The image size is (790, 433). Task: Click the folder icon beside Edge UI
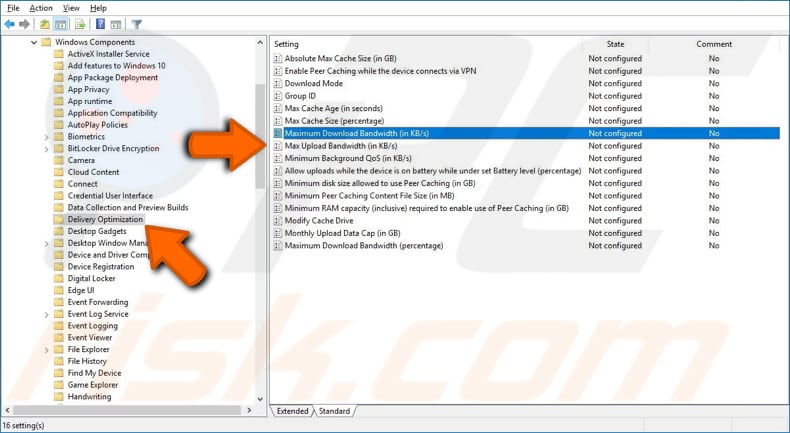click(59, 290)
